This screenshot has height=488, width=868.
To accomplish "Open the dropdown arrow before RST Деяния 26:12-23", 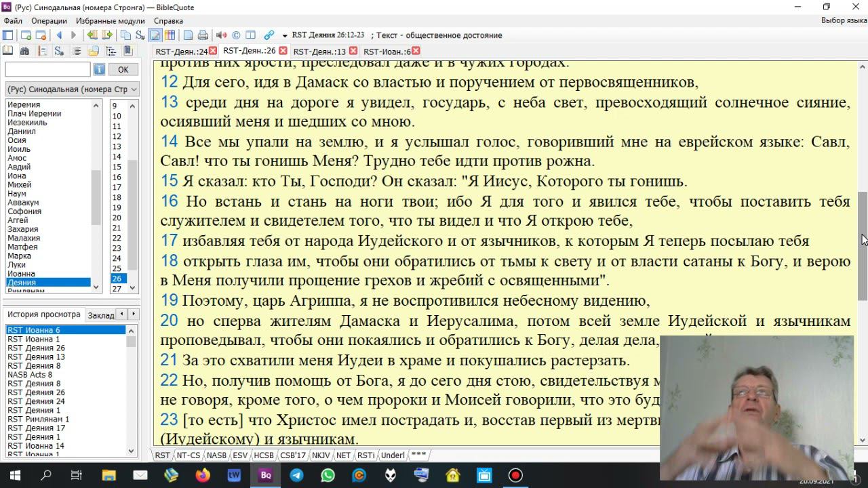I will coord(285,35).
